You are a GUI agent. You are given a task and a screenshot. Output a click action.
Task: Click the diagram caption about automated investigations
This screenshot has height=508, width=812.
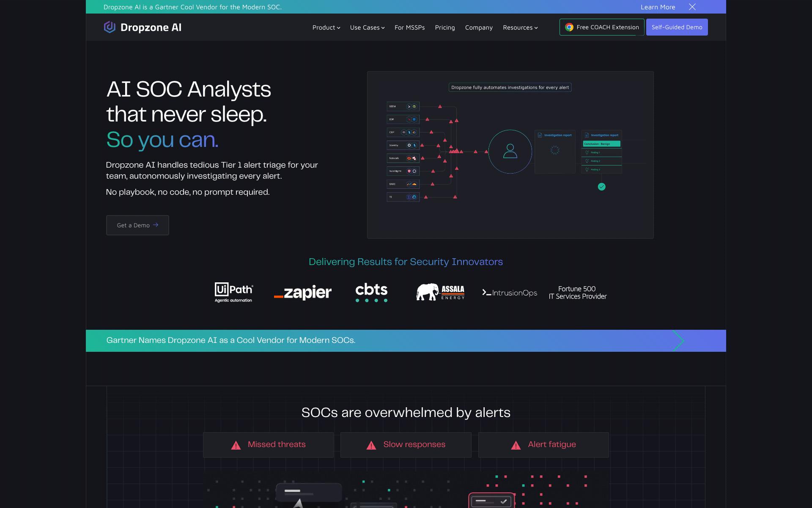tap(510, 88)
